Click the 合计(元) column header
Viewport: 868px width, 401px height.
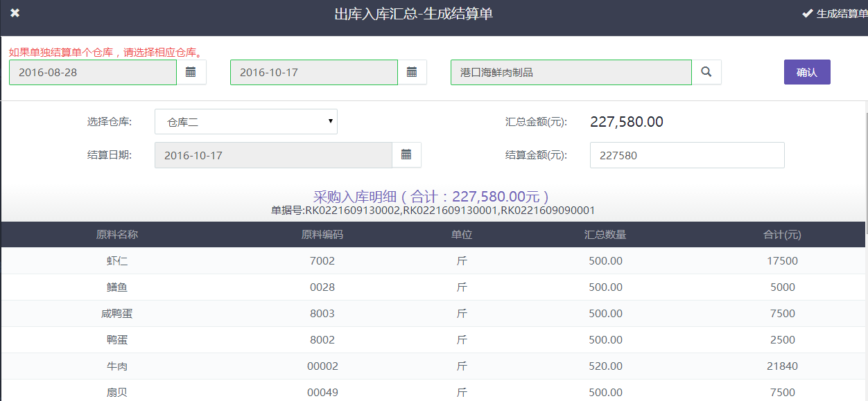pyautogui.click(x=782, y=235)
